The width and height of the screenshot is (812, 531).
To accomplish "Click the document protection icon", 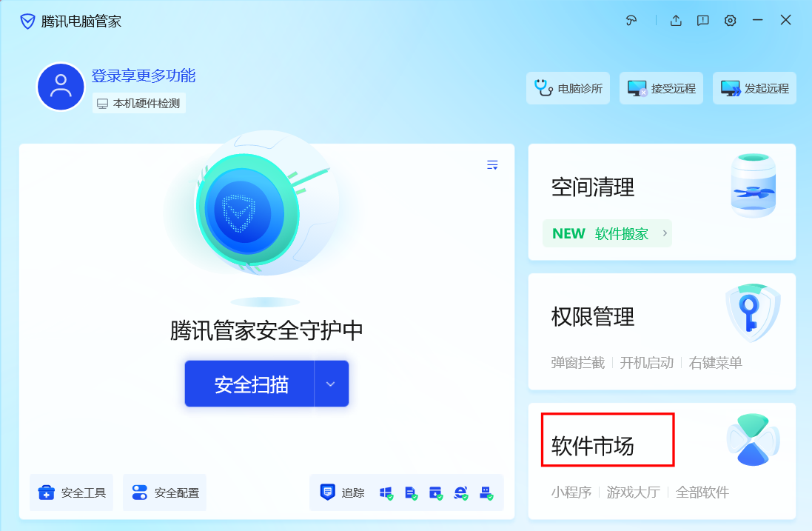I will click(x=411, y=492).
